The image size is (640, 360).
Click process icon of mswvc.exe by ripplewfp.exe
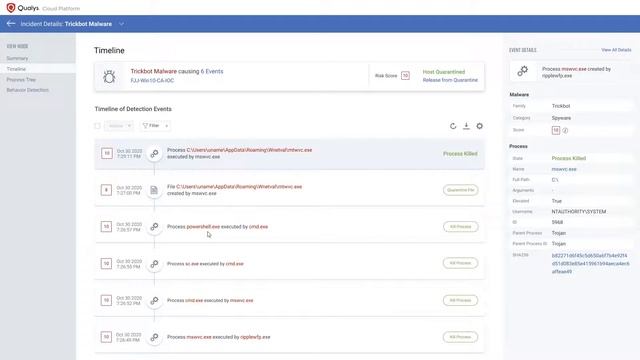154,337
